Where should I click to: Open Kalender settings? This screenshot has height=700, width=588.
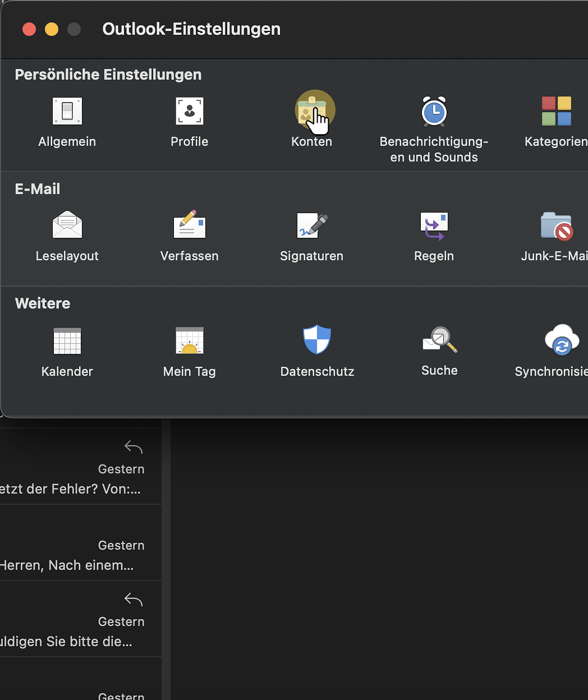(67, 341)
